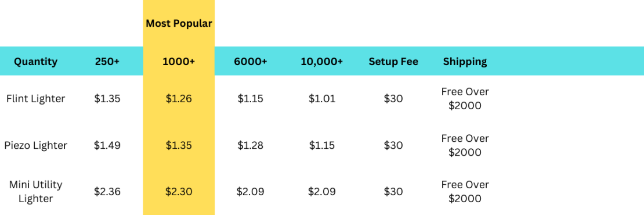644x215 pixels.
Task: Click the $1.28 Piezo Lighter price
Action: [251, 145]
